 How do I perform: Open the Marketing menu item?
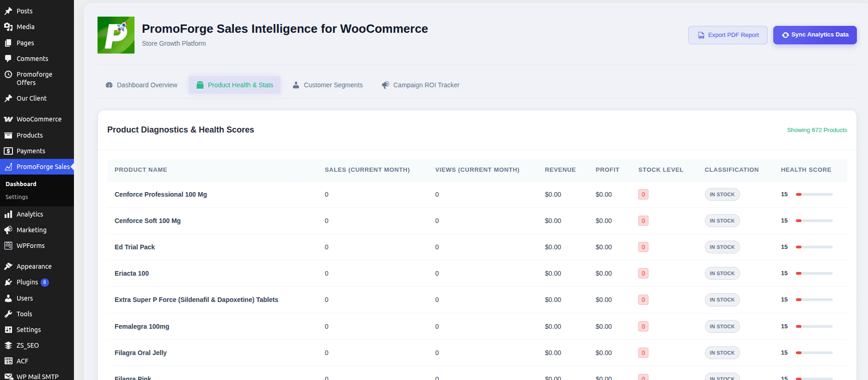37,230
